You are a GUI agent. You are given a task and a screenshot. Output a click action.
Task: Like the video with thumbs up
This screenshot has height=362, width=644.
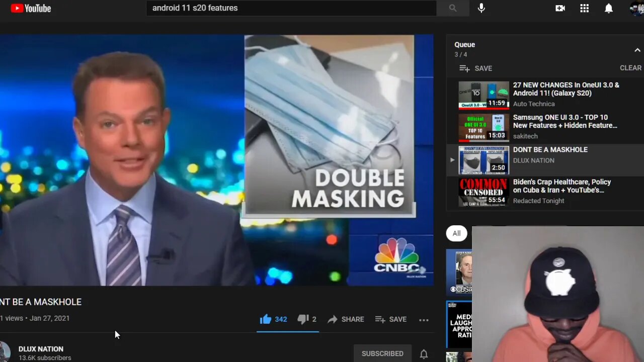coord(273,319)
